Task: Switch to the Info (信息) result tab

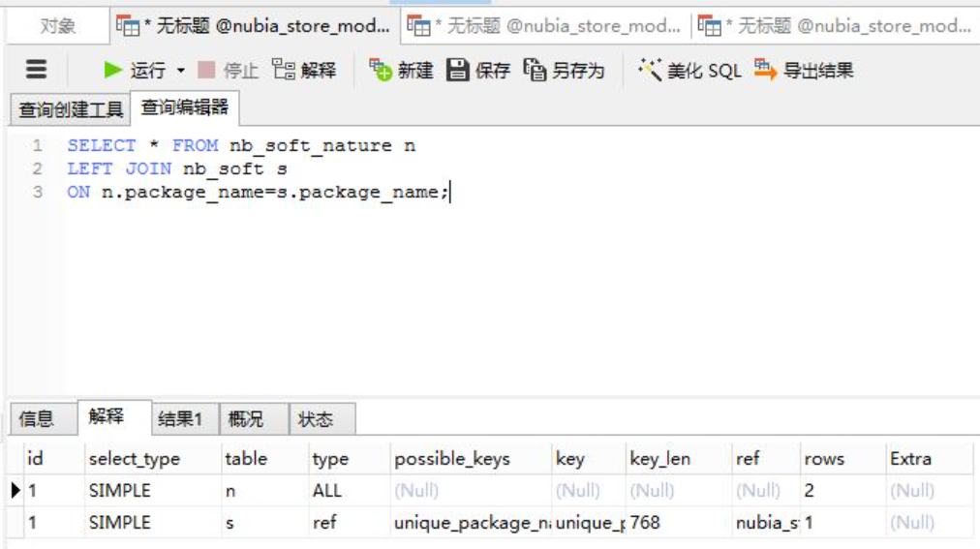Action: pyautogui.click(x=43, y=418)
